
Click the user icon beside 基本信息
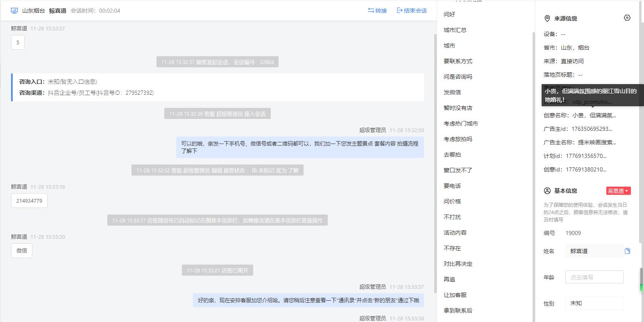click(x=547, y=191)
